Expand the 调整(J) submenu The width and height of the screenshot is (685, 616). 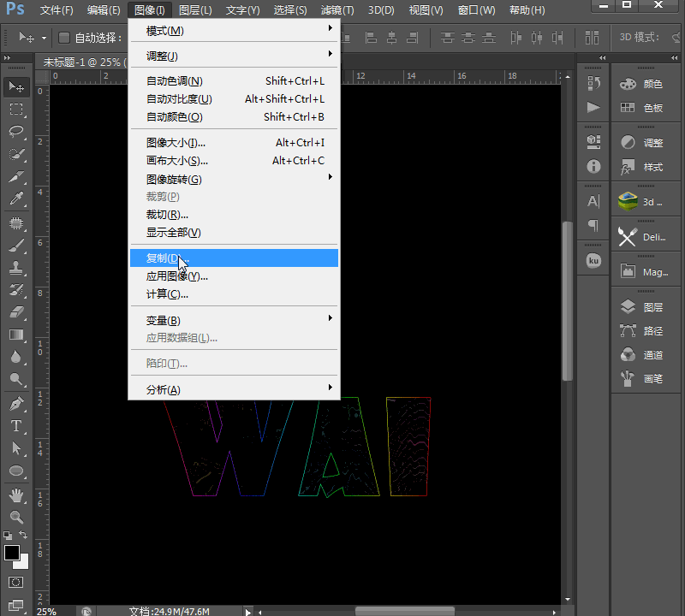(234, 56)
